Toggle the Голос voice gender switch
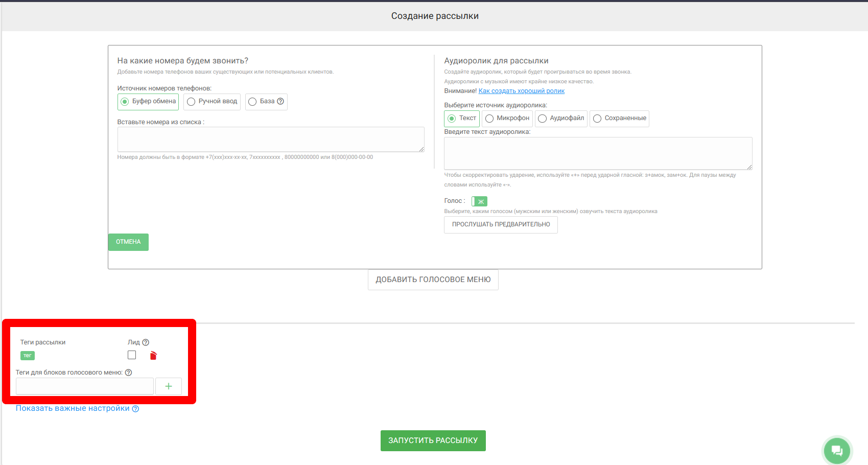Viewport: 868px width, 465px height. point(479,201)
